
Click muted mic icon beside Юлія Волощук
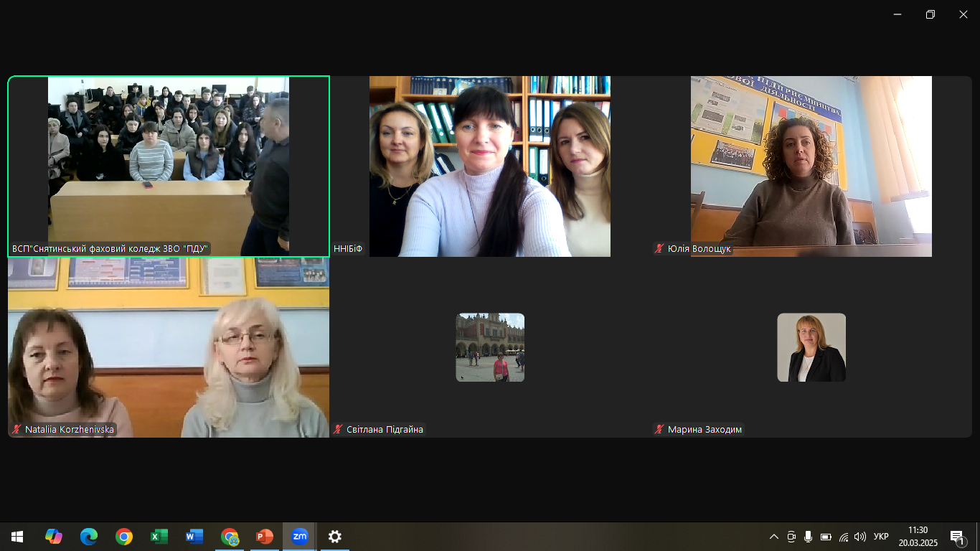[659, 249]
